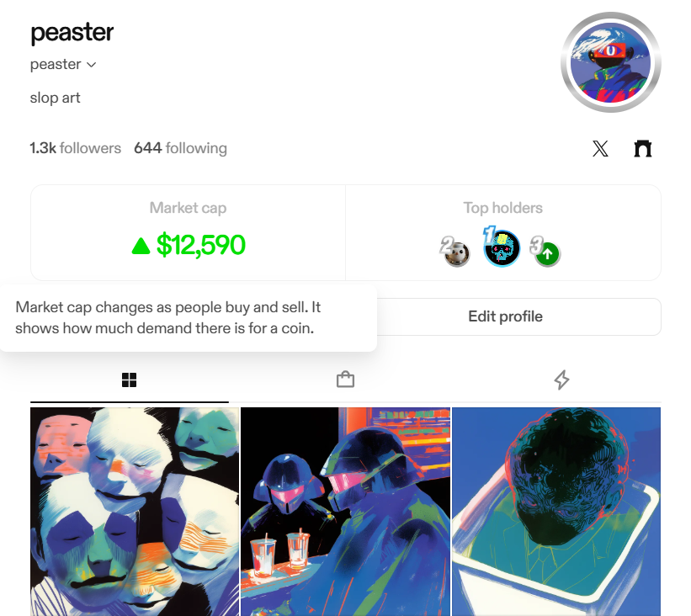
Task: View the number 2 top holder avatar
Action: coord(456,254)
